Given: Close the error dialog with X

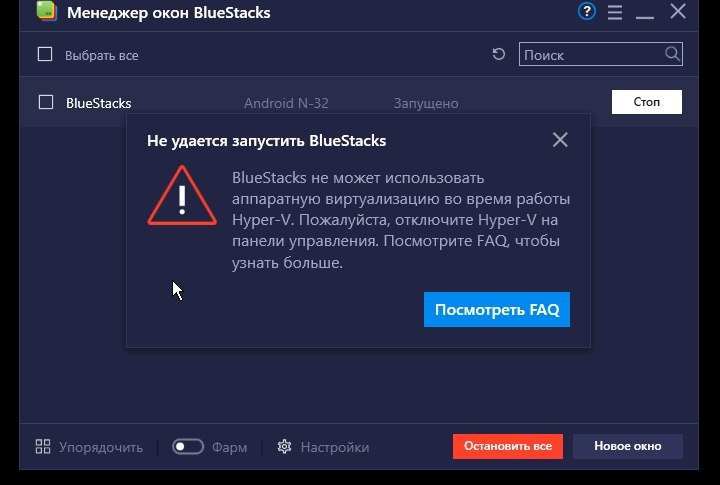Looking at the screenshot, I should [x=560, y=140].
